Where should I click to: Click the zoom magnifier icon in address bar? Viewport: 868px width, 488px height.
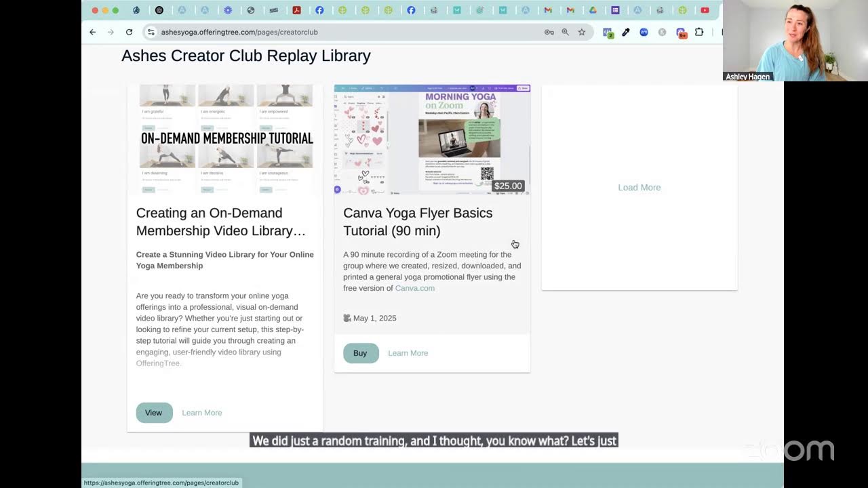(566, 32)
